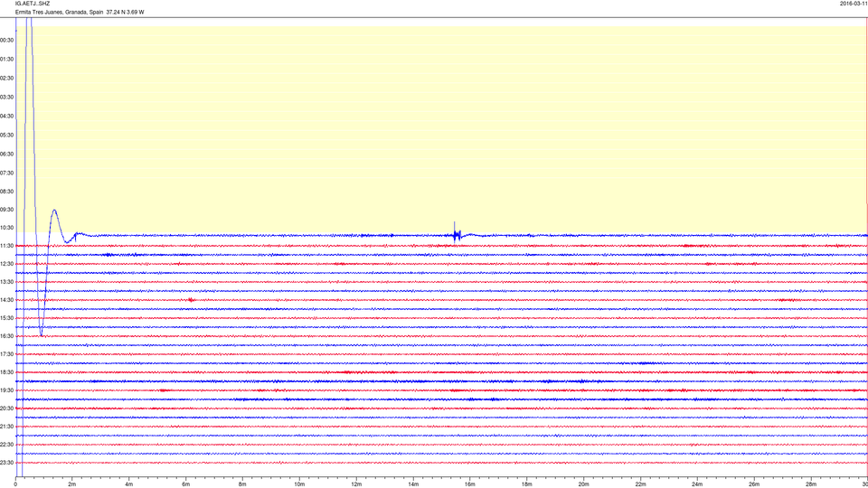868x488 pixels.
Task: Select the 05:30 time label
Action: point(6,135)
